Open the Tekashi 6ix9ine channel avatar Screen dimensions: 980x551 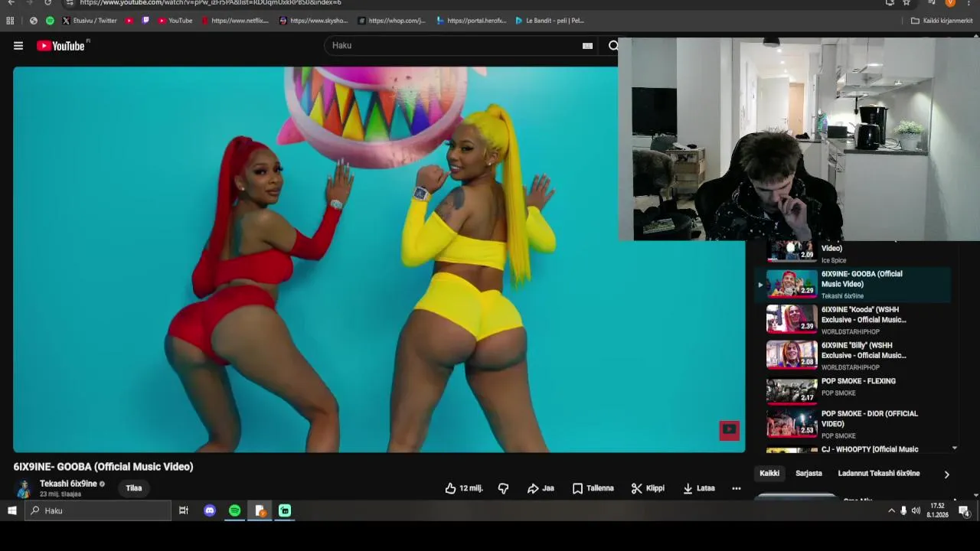click(x=24, y=488)
